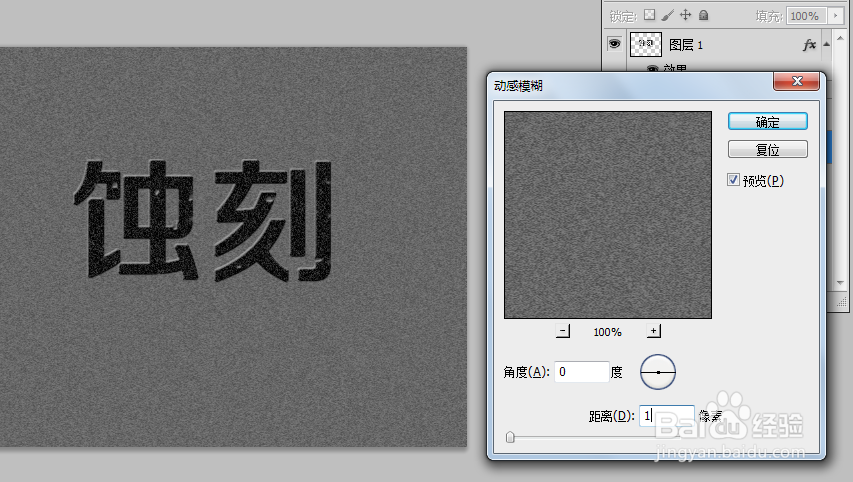Screen dimensions: 853x482
Task: Click the 100% zoom level text
Action: pyautogui.click(x=608, y=332)
